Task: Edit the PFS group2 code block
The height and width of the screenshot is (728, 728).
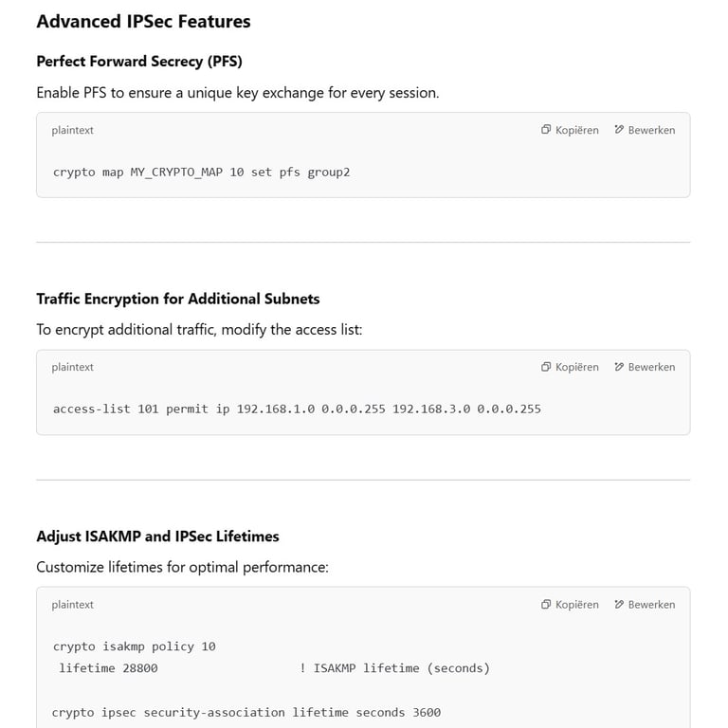Action: (645, 130)
